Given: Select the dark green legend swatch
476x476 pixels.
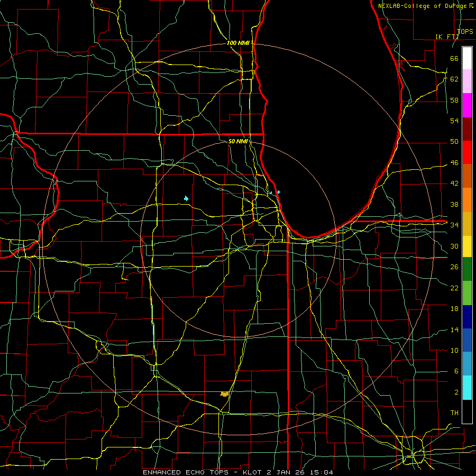Looking at the screenshot, I should [467, 269].
